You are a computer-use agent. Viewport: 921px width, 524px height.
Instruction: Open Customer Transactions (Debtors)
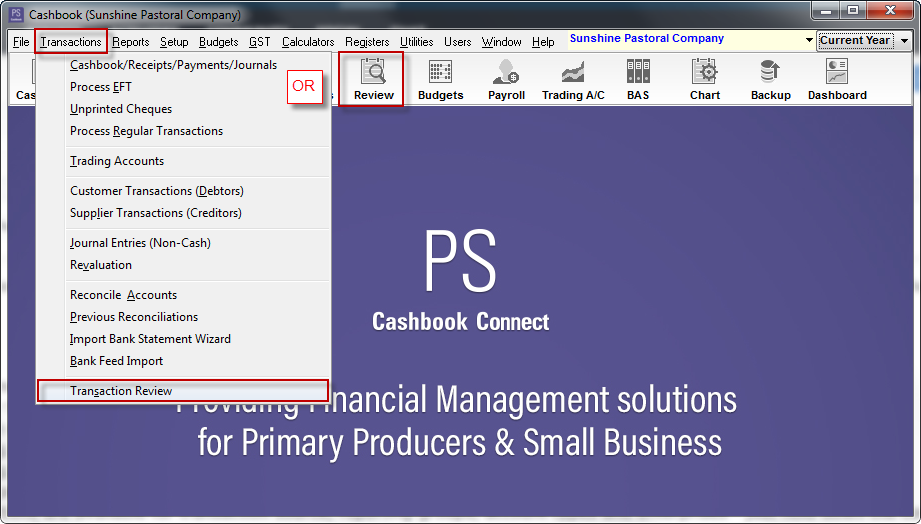click(183, 191)
